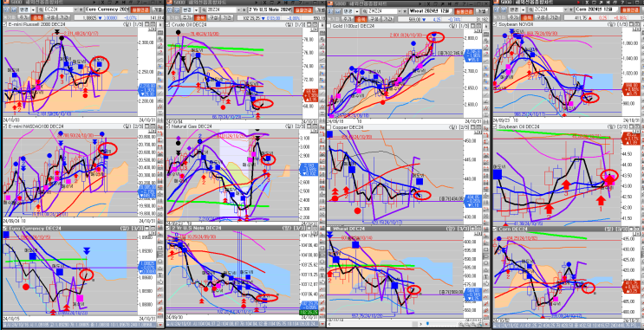Click the help question-mark icon in Wheat window title bar
The image size is (644, 330).
tap(464, 4)
